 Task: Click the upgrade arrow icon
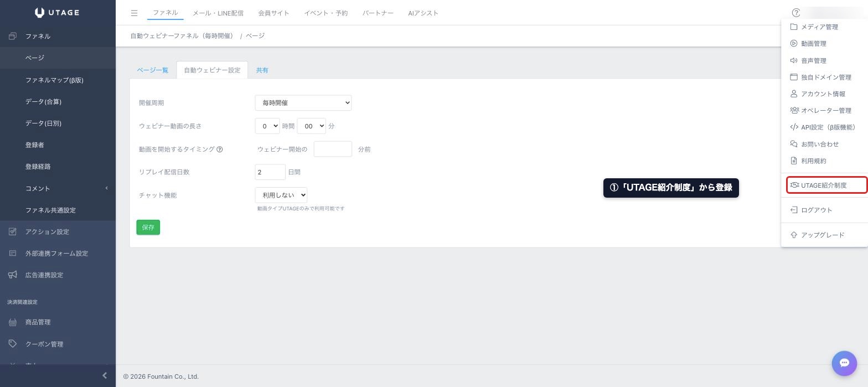pyautogui.click(x=794, y=235)
